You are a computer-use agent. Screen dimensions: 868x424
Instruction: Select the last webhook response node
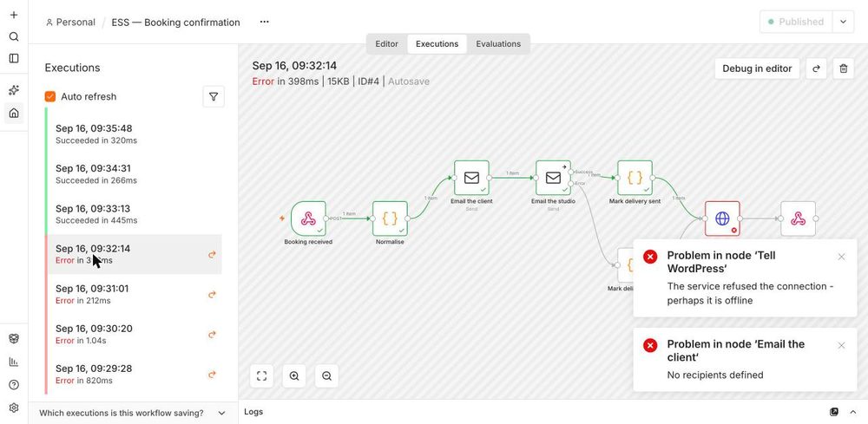[x=798, y=219]
